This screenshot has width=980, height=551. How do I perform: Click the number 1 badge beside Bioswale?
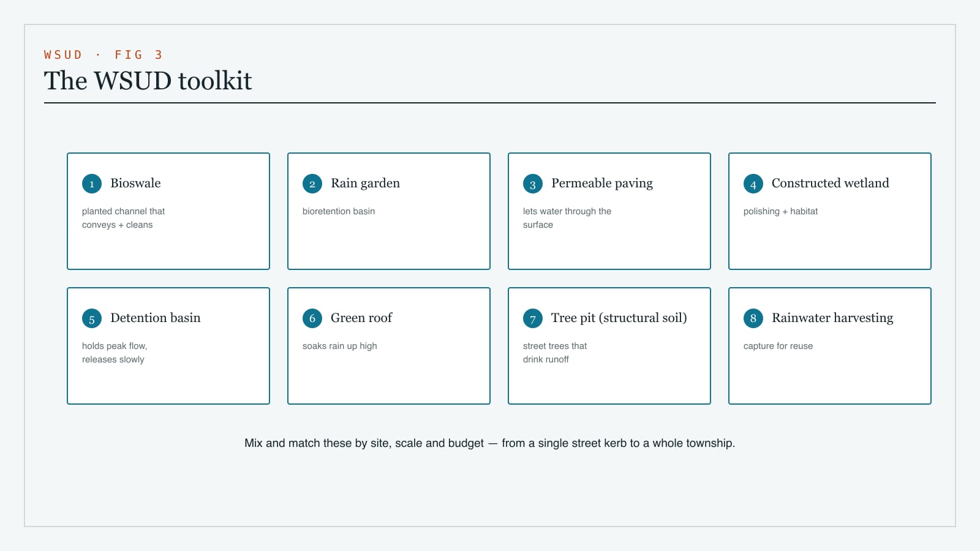92,184
